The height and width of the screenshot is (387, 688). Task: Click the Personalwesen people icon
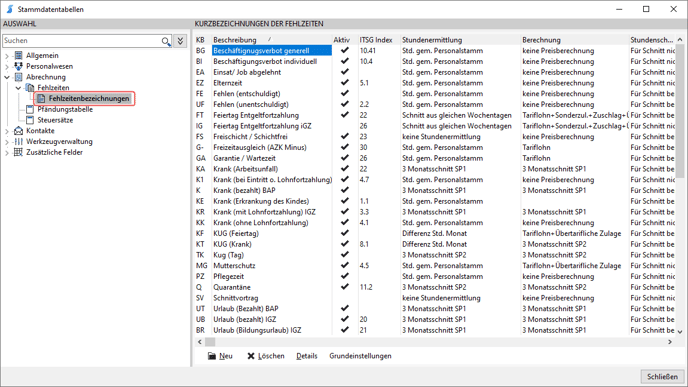click(x=18, y=66)
